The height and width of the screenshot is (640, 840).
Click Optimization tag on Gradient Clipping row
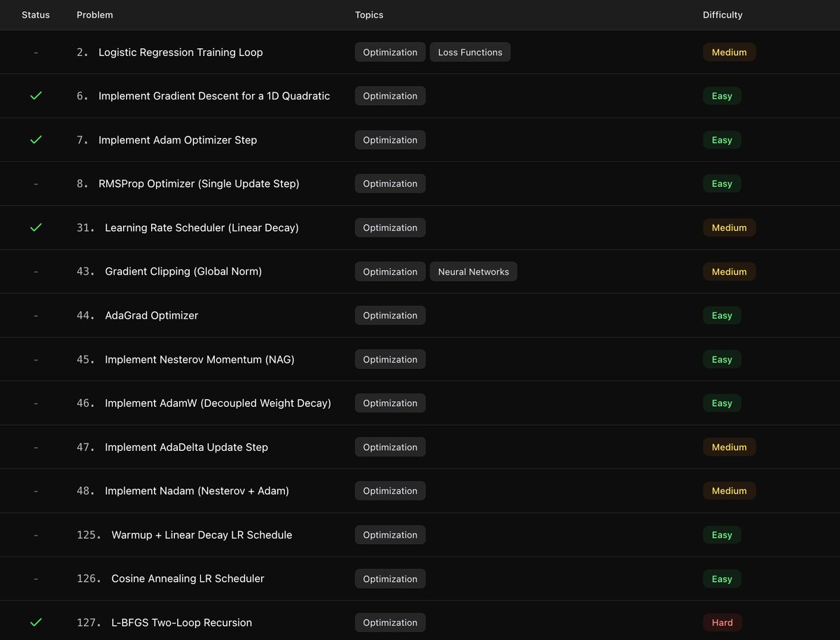[x=390, y=272]
